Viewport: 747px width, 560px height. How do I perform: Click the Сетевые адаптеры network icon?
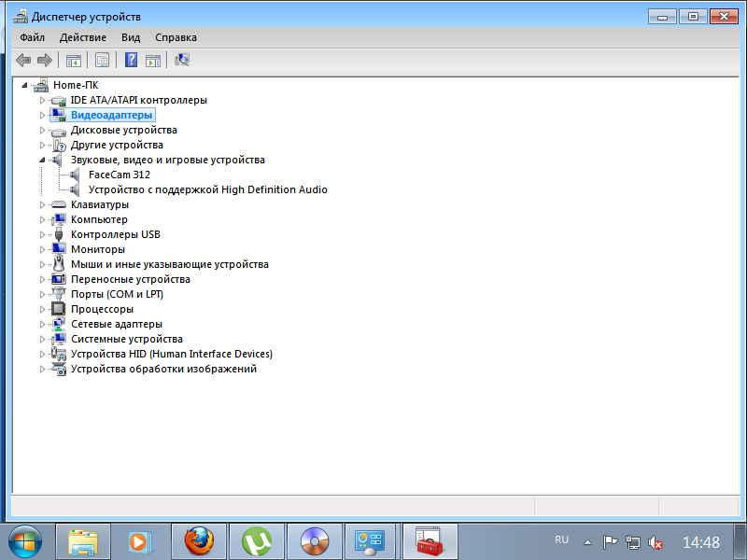click(x=59, y=324)
